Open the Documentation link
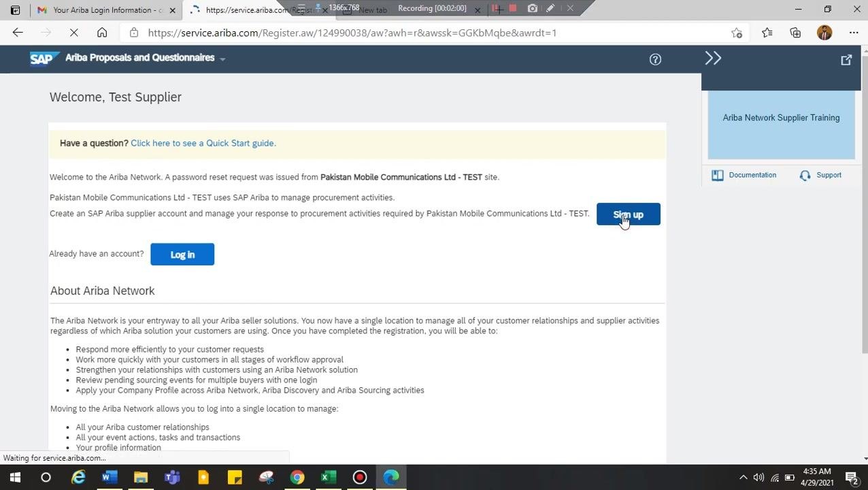 click(752, 175)
